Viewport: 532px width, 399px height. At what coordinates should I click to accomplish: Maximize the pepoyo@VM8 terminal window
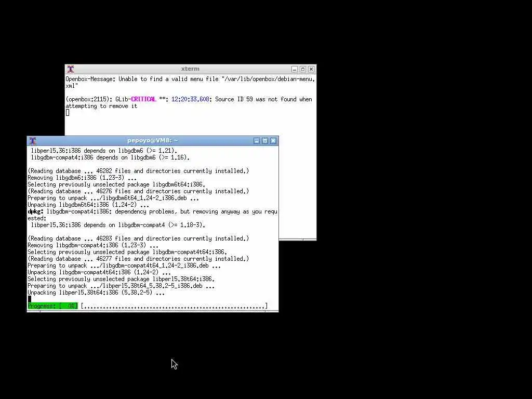click(265, 141)
